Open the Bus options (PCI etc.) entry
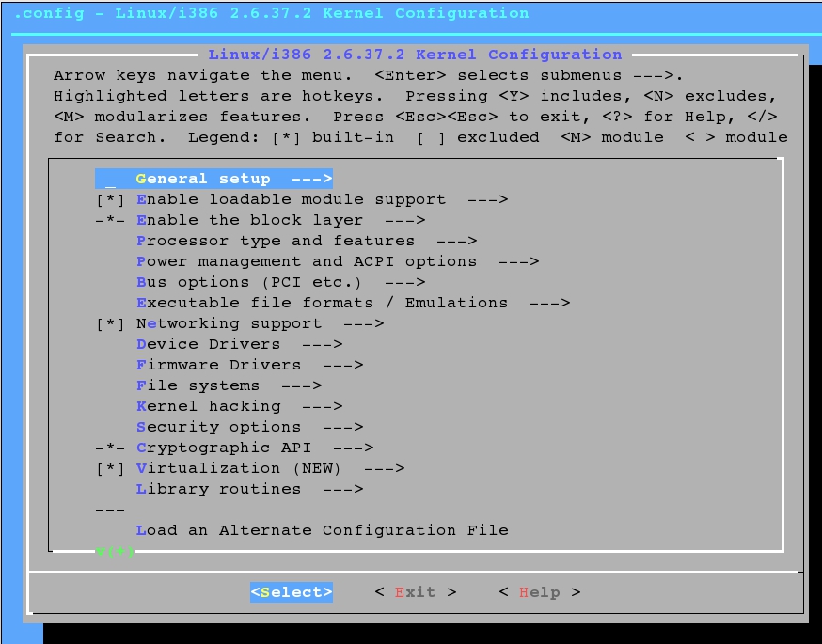The height and width of the screenshot is (644, 822). point(249,282)
